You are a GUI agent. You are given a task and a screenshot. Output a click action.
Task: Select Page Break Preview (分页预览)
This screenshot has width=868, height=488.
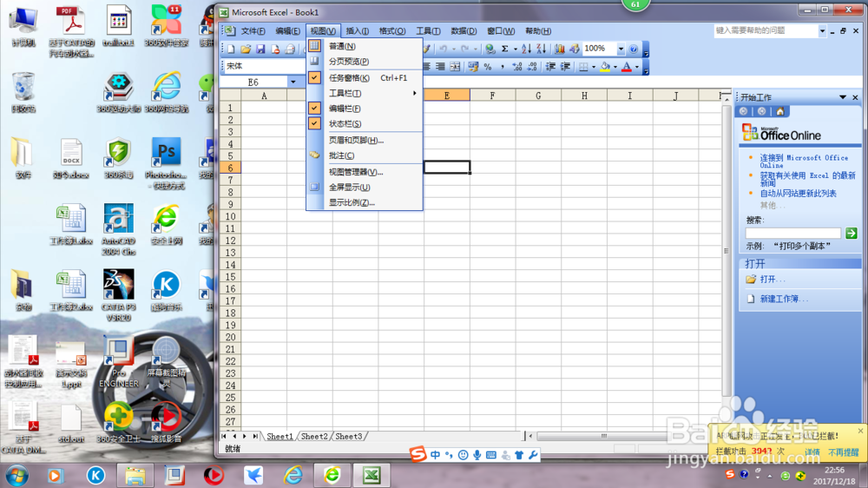click(x=365, y=61)
